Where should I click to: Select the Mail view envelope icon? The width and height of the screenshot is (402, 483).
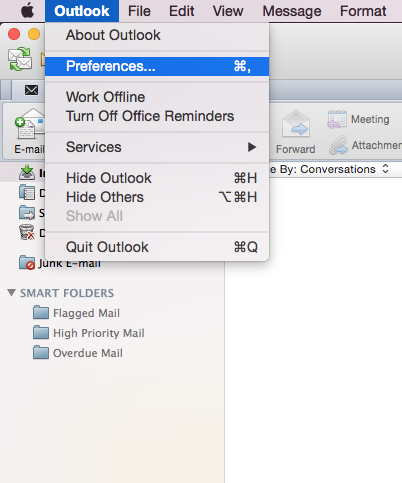coord(31,90)
